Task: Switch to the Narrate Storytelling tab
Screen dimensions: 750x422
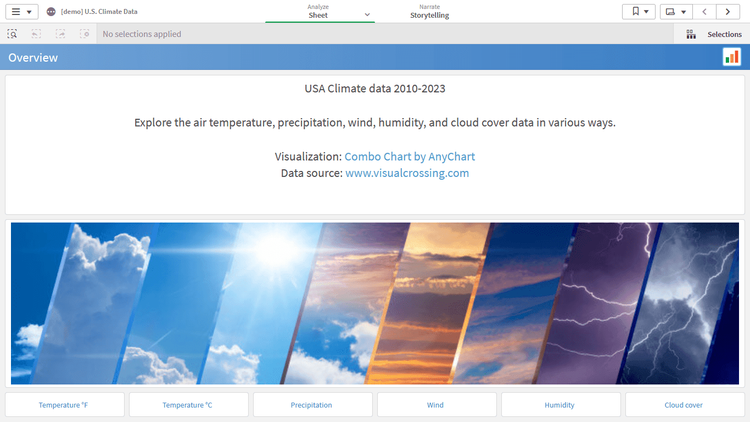Action: (x=429, y=11)
